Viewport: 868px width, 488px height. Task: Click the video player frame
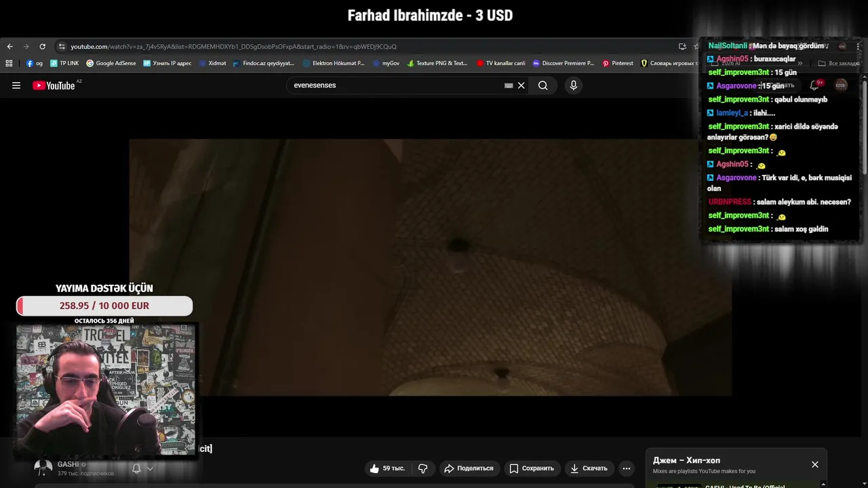pyautogui.click(x=430, y=267)
